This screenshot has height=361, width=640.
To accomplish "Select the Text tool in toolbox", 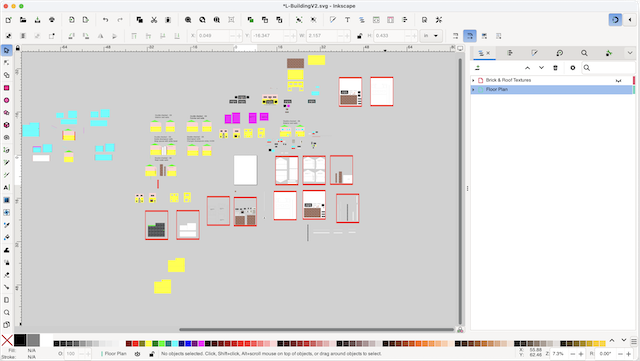I will click(x=7, y=187).
